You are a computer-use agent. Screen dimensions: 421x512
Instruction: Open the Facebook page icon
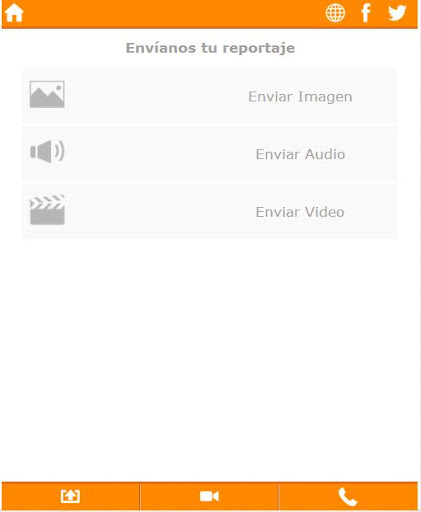pyautogui.click(x=366, y=13)
